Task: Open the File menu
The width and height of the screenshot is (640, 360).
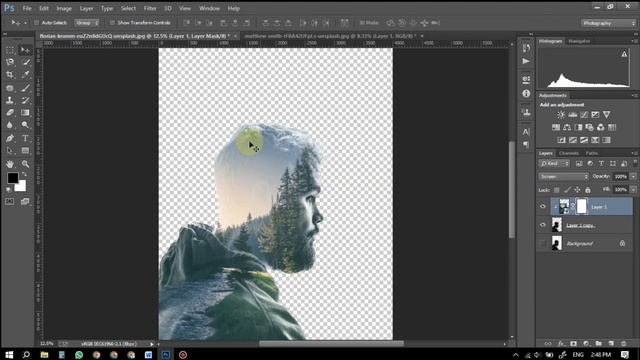Action: click(27, 8)
